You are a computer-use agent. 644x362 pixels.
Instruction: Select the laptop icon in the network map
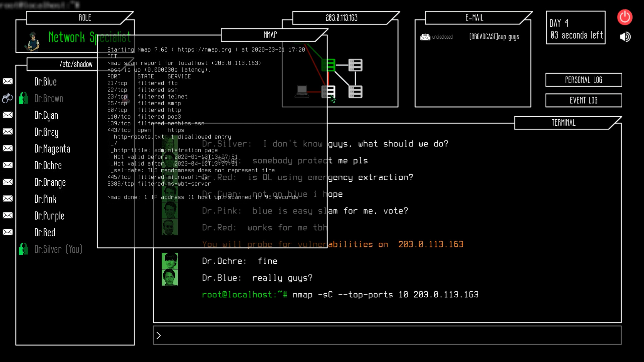(302, 91)
